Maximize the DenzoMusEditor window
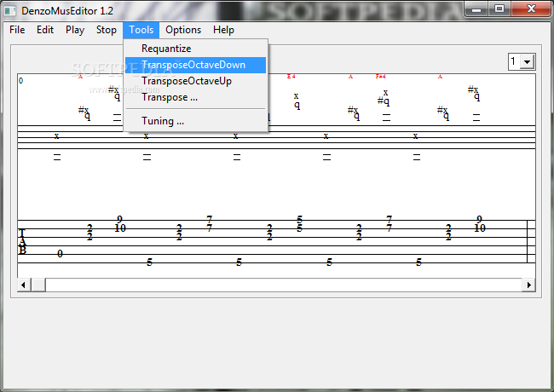This screenshot has height=392, width=554. [x=499, y=9]
